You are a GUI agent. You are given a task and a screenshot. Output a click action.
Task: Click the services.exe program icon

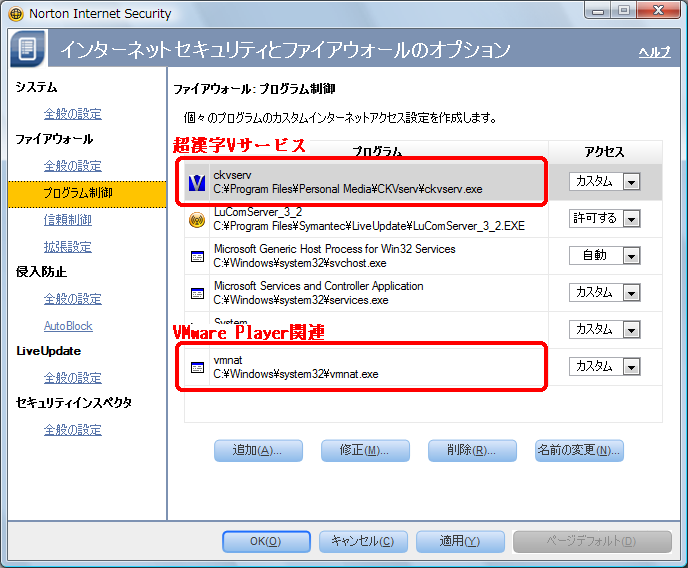click(x=197, y=293)
